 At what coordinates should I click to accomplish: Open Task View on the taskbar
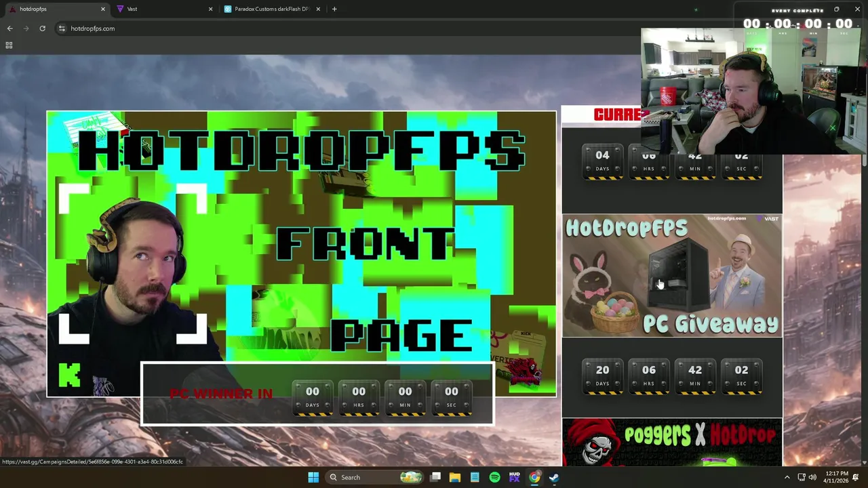coord(435,477)
